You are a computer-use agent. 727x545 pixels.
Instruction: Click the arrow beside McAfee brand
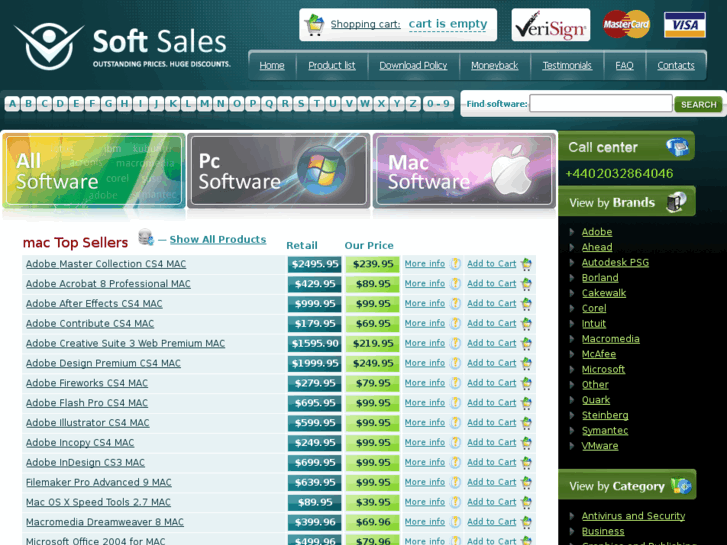point(573,354)
